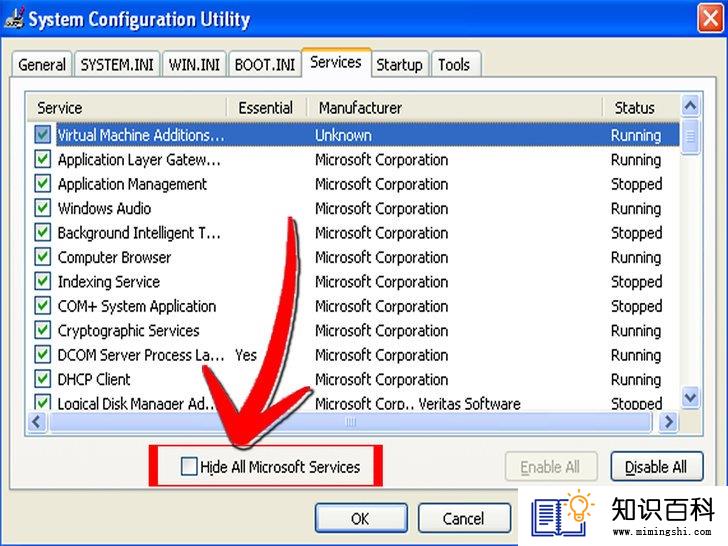Switch to the General tab
This screenshot has height=546, width=728.
pos(42,64)
